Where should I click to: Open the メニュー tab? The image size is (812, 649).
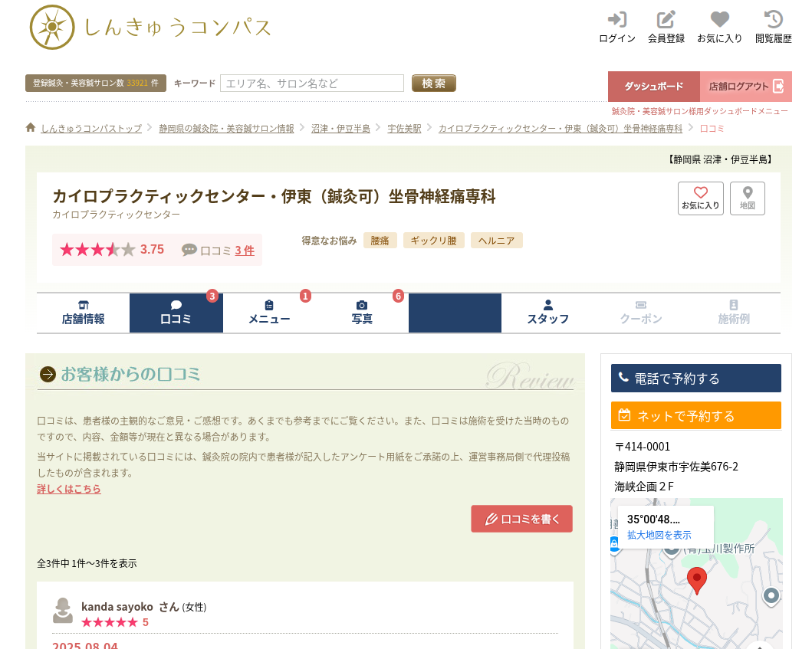269,313
